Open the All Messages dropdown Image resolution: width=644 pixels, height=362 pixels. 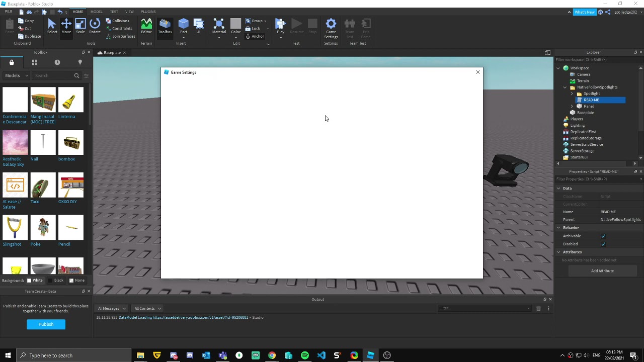click(112, 308)
